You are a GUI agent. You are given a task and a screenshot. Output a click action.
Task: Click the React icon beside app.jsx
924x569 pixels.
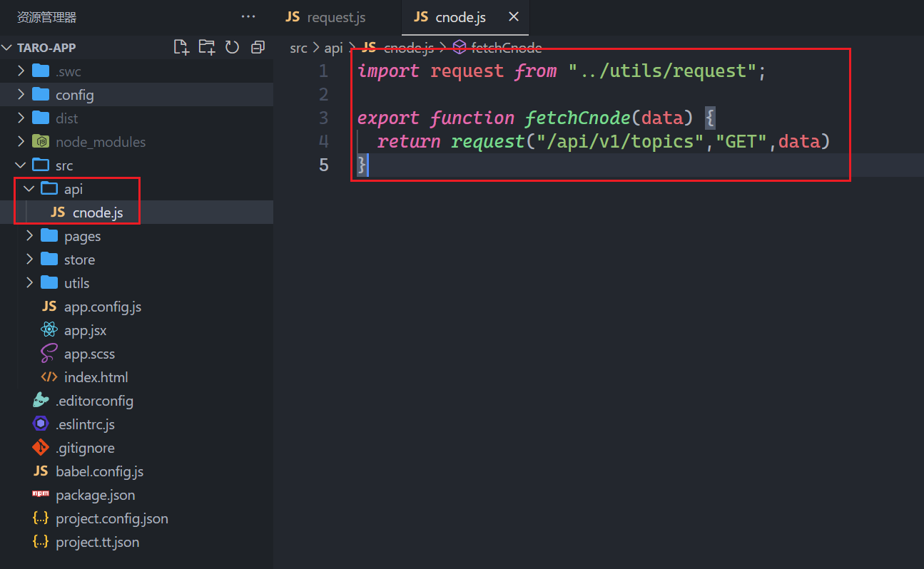[49, 330]
